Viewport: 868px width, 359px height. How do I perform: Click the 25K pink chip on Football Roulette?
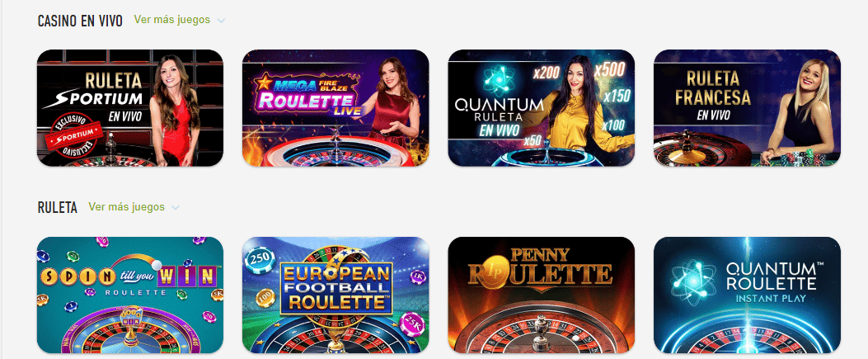(411, 324)
